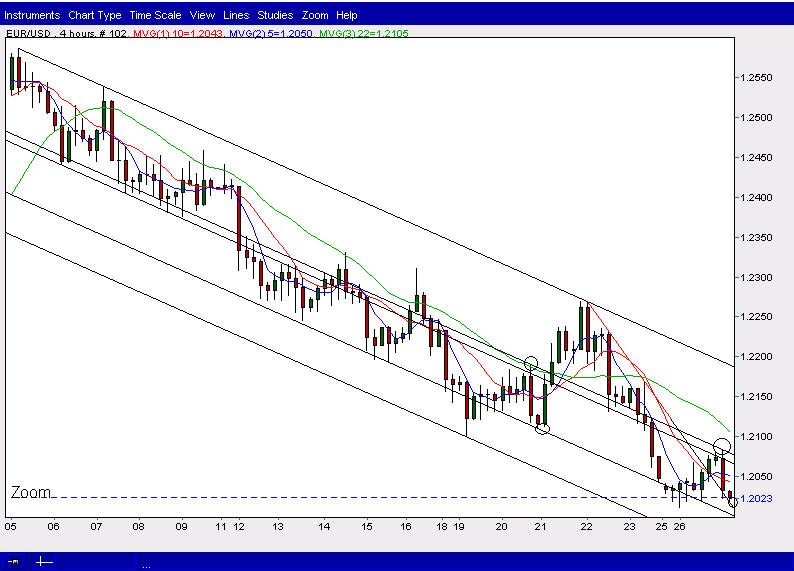The height and width of the screenshot is (571, 794).
Task: Click the 1.2300 price axis label
Action: (x=757, y=277)
